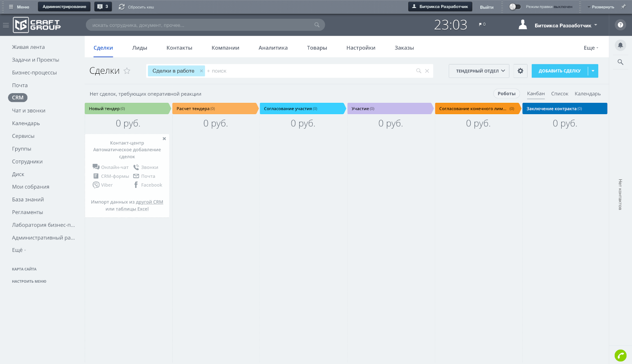Click the search magnifier in right sidebar

point(620,62)
